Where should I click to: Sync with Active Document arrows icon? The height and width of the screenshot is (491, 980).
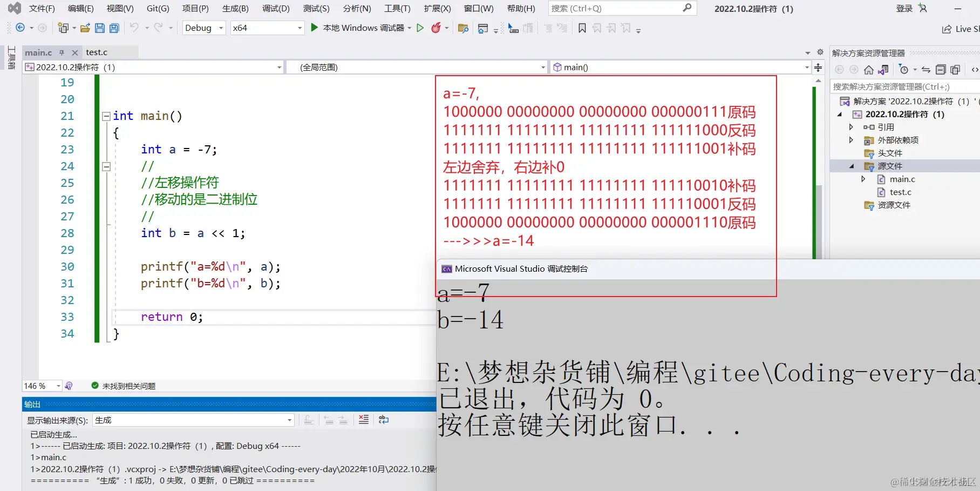926,70
